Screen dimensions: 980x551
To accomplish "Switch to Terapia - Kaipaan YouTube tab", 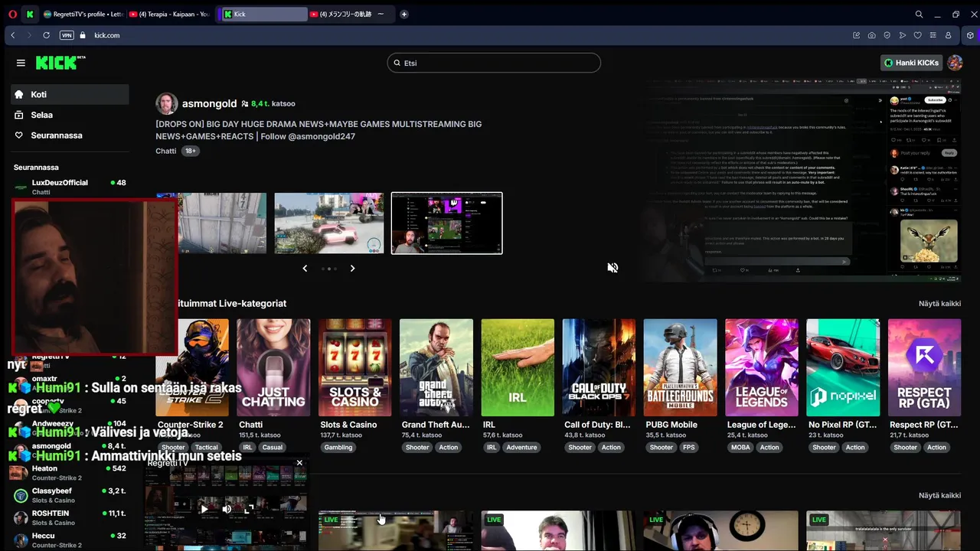I will [169, 14].
